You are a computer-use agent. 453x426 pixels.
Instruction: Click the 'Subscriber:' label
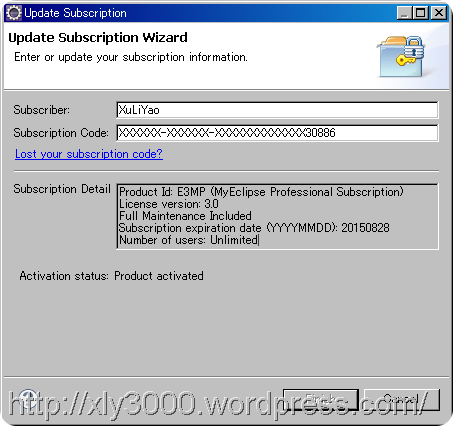pyautogui.click(x=42, y=110)
